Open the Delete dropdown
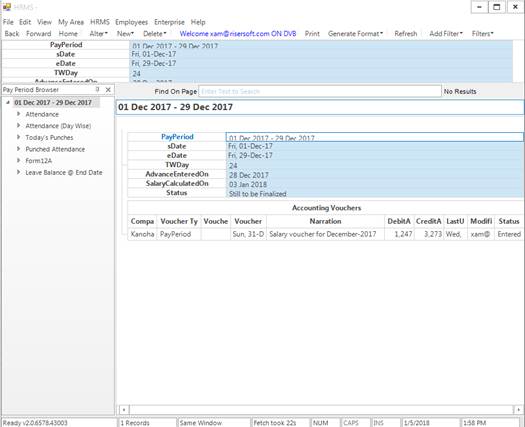 [154, 33]
